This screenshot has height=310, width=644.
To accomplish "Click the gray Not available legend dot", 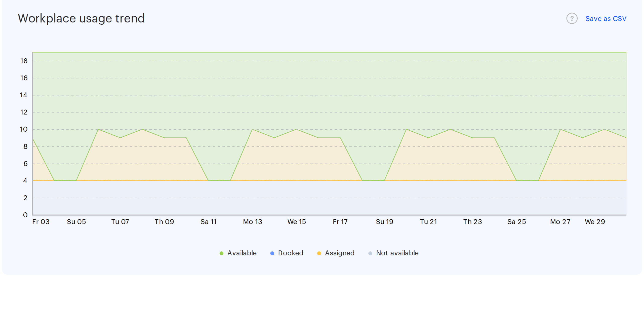I will coord(370,253).
